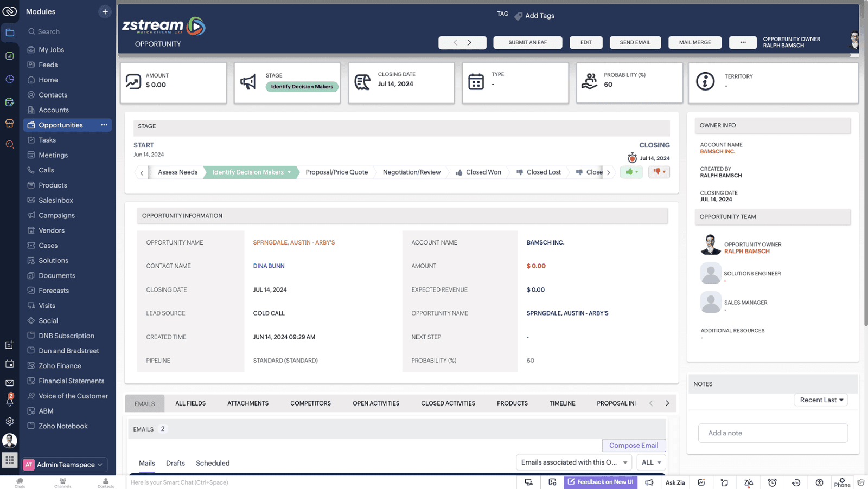Click the Amount card chart icon

click(x=133, y=81)
